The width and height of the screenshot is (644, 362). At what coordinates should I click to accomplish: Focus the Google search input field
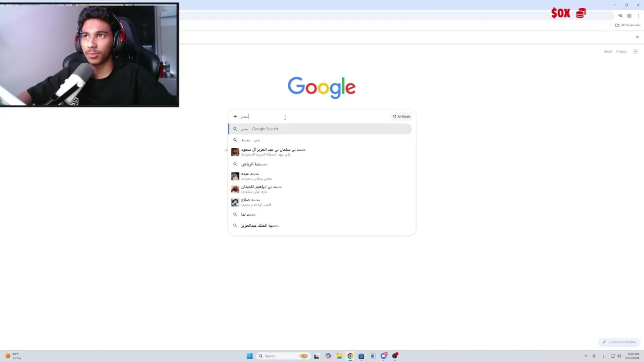click(x=314, y=117)
